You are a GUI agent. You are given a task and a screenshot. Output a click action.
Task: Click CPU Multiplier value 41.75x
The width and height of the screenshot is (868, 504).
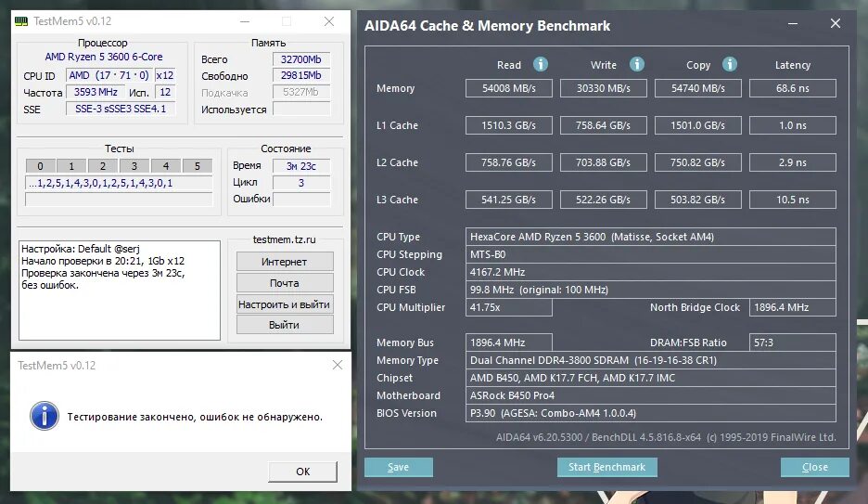(x=509, y=307)
